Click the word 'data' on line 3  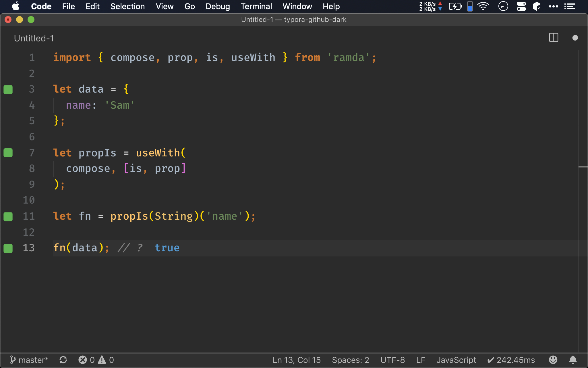point(91,89)
